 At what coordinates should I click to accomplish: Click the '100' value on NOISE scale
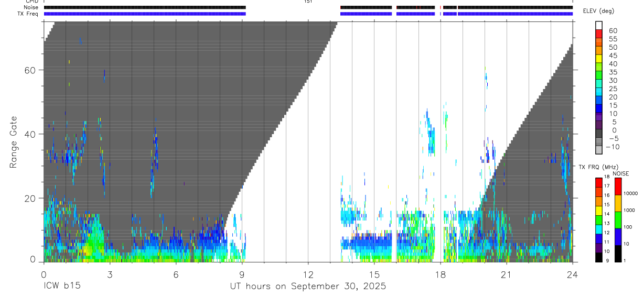click(628, 227)
